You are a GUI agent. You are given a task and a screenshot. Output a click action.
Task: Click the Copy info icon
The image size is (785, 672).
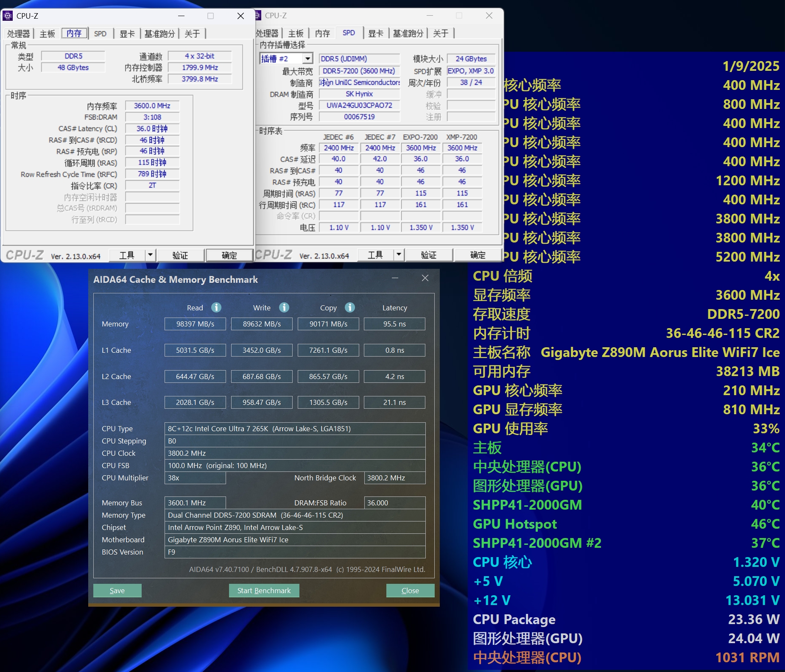click(350, 307)
